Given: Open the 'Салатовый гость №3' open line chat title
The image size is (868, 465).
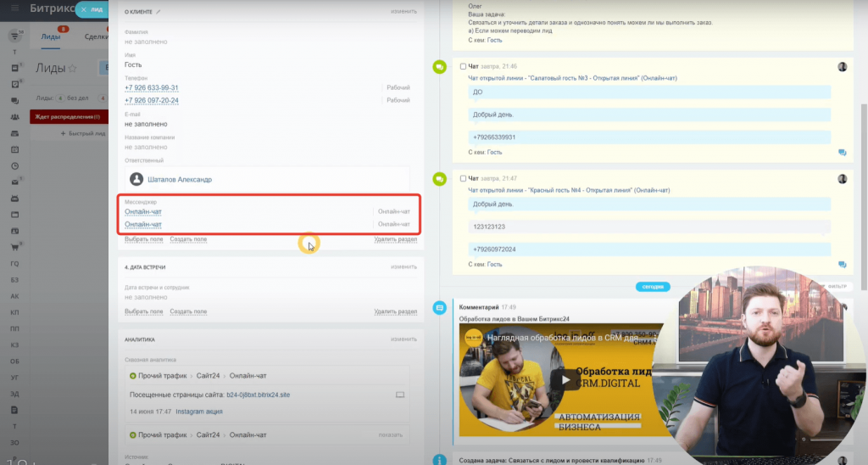Looking at the screenshot, I should (x=572, y=79).
